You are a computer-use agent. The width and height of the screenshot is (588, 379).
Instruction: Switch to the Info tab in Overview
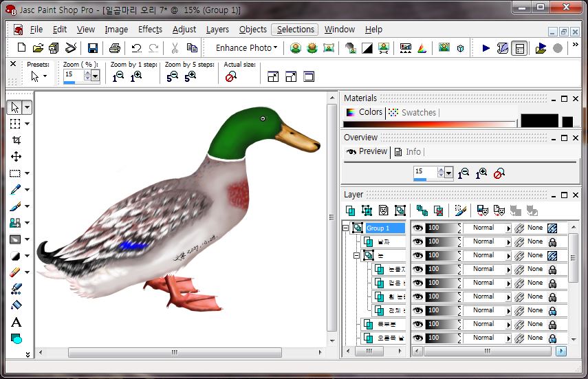tap(413, 151)
